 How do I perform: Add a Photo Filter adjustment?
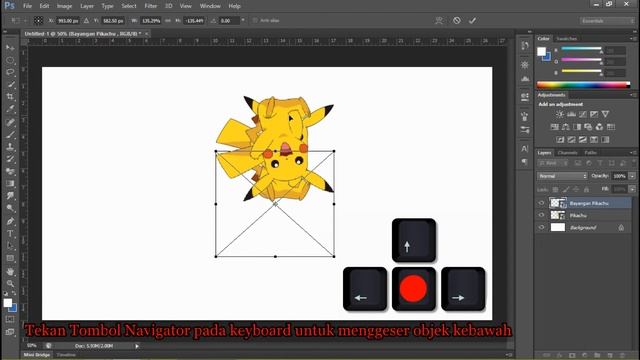(588, 127)
